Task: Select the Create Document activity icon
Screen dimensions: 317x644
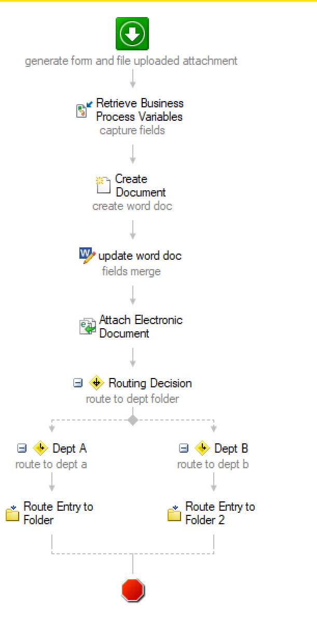Action: (103, 185)
